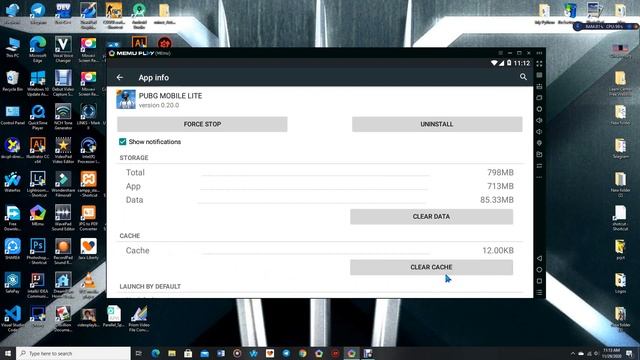Open MEmu keymapping sidebar icon
Viewport: 640px width, 360px height.
[x=539, y=75]
